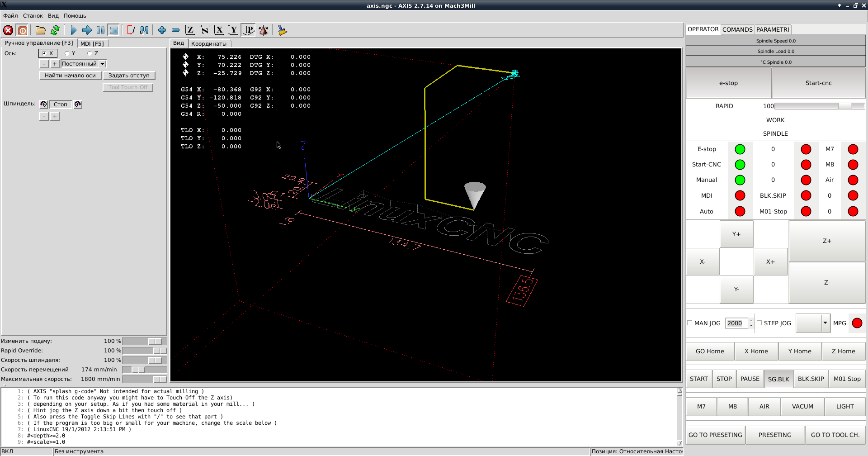Select the Z axis radio button
The image size is (868, 456).
click(93, 53)
